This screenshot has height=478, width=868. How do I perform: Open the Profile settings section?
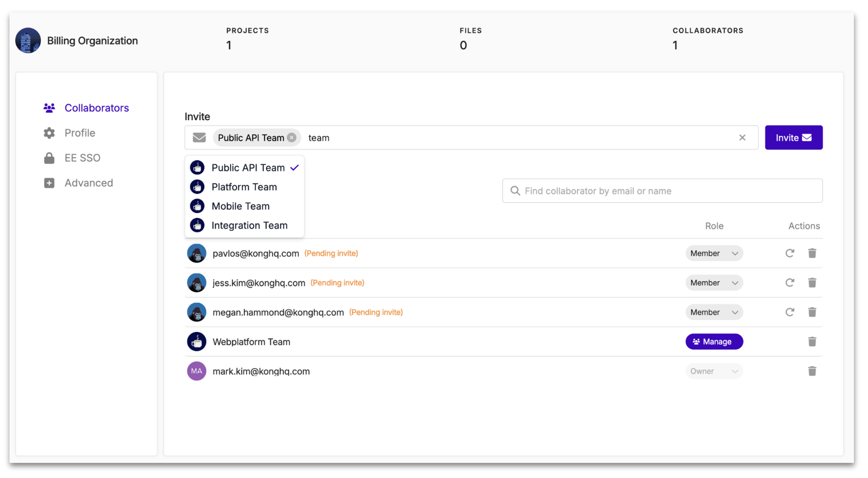tap(80, 133)
